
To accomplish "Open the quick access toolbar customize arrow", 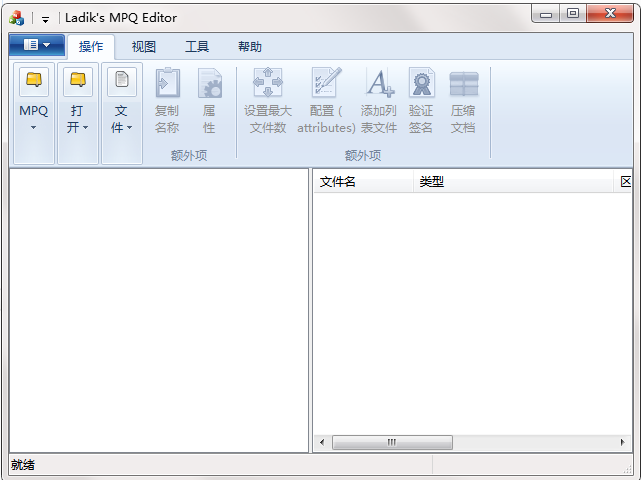I will (x=45, y=19).
